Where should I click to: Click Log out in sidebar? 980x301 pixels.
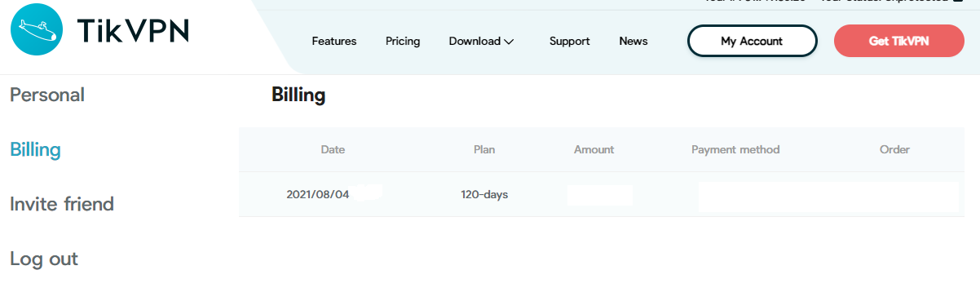(x=44, y=259)
